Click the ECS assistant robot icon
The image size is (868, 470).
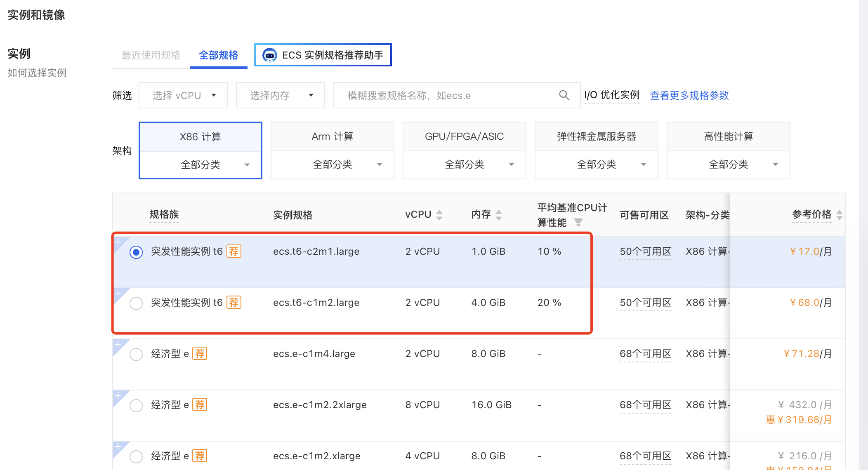point(270,55)
